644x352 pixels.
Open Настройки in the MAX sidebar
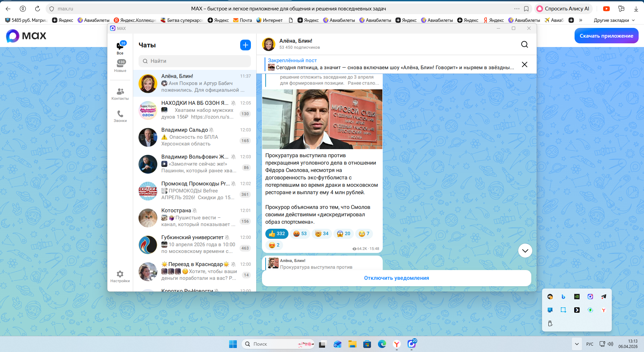tap(120, 276)
